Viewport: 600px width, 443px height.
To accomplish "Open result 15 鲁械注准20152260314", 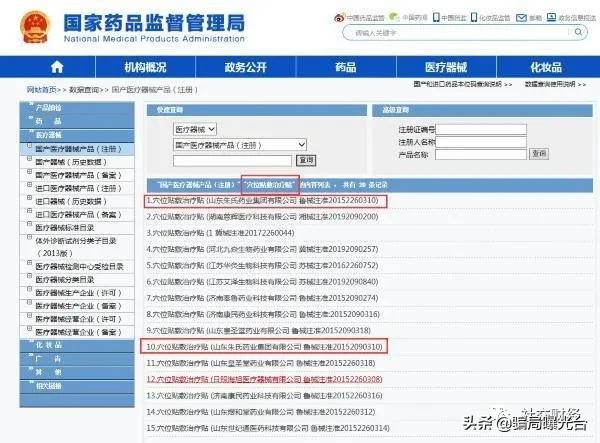I will coord(268,428).
